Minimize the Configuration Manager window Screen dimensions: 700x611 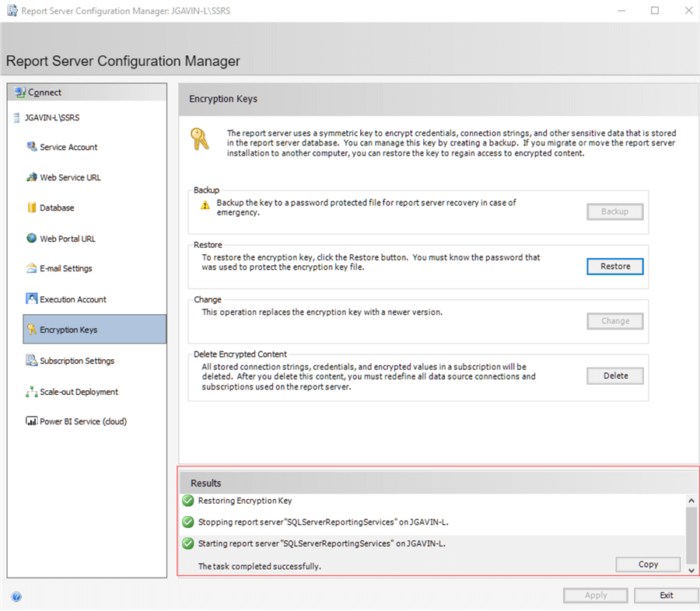point(621,10)
